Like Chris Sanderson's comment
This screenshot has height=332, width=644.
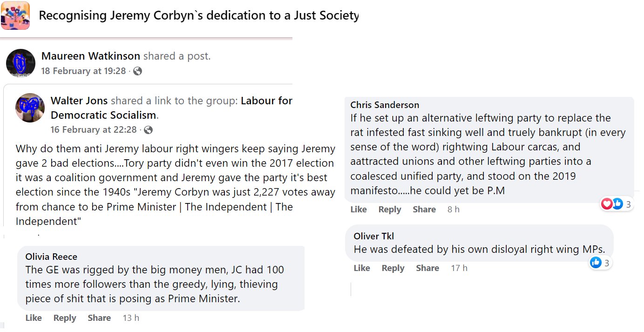click(359, 210)
